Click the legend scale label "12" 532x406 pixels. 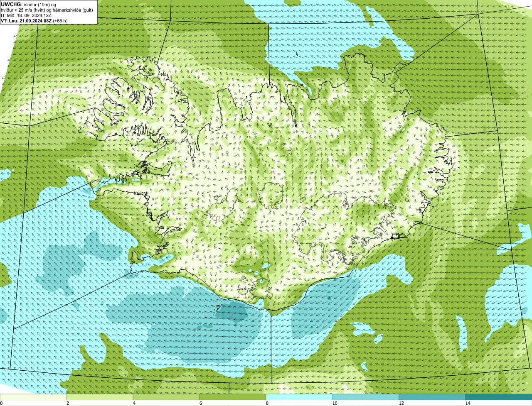click(x=401, y=403)
